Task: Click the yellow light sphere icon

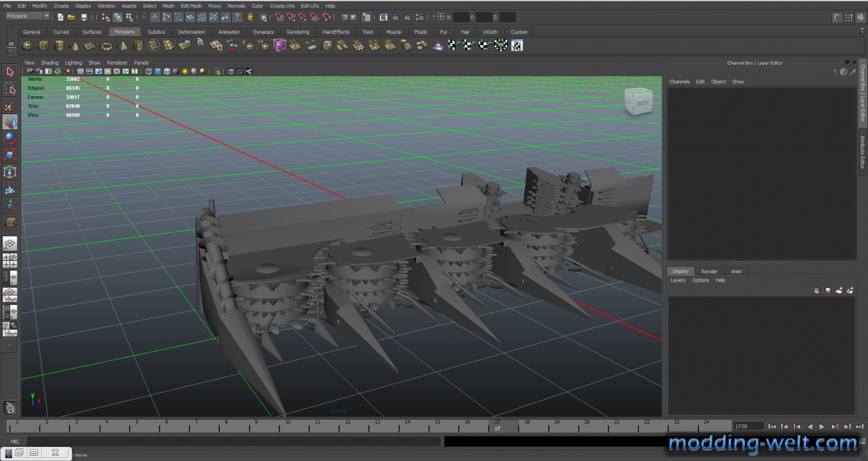Action: (x=185, y=71)
